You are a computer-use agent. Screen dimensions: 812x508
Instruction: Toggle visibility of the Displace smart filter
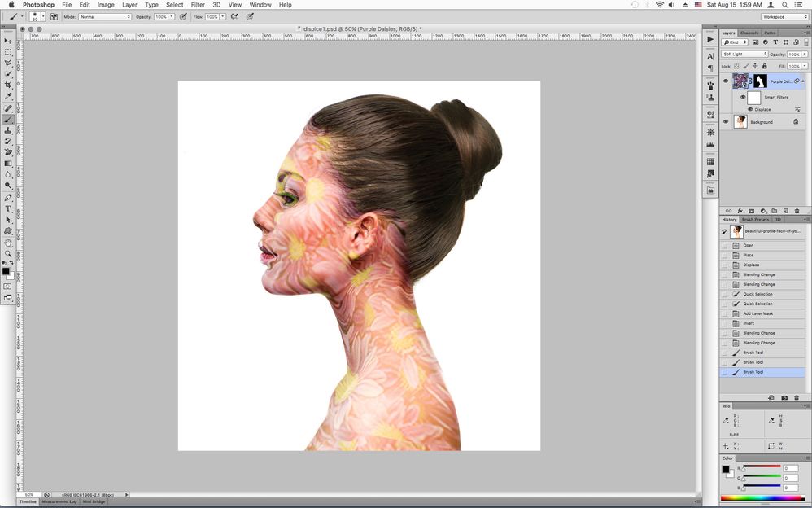tap(750, 109)
